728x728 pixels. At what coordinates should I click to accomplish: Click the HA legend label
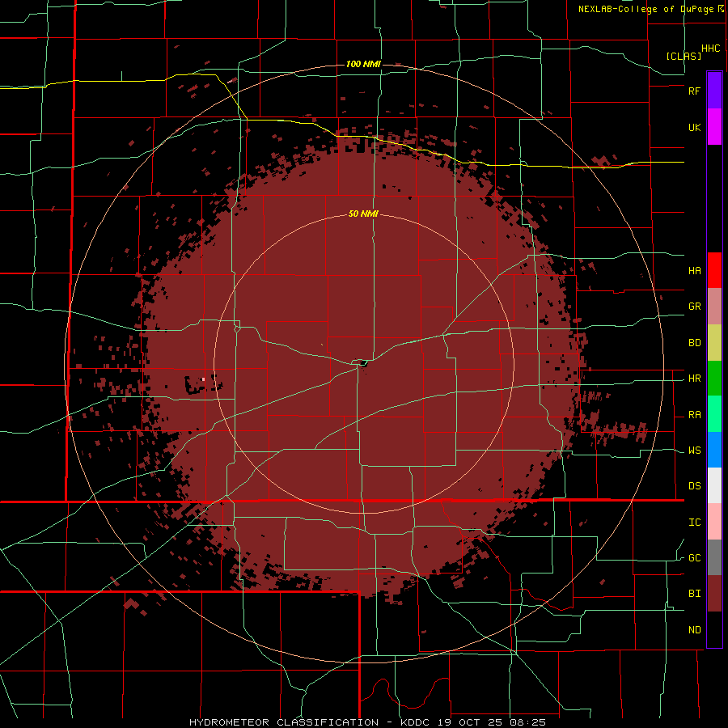click(x=694, y=270)
